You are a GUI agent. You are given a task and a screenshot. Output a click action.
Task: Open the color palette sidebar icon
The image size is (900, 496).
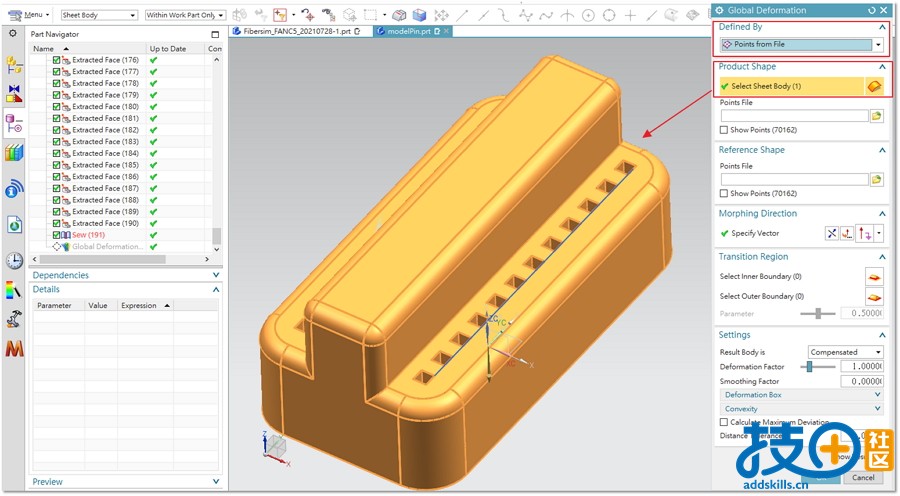pos(14,290)
